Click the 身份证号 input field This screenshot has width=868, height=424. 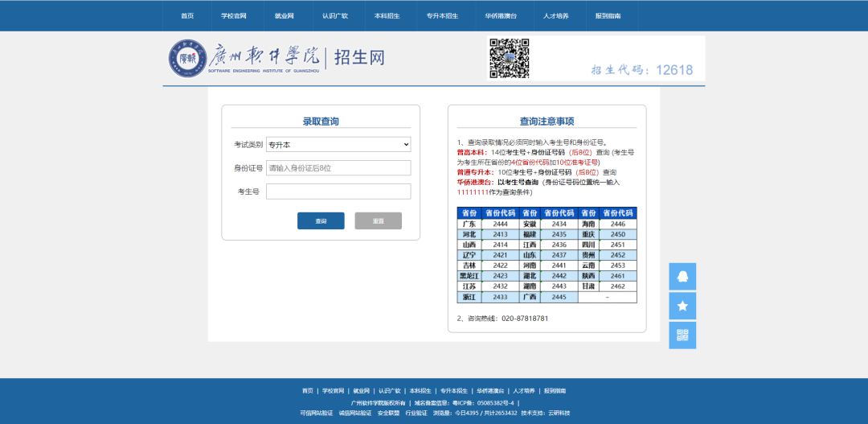(338, 168)
